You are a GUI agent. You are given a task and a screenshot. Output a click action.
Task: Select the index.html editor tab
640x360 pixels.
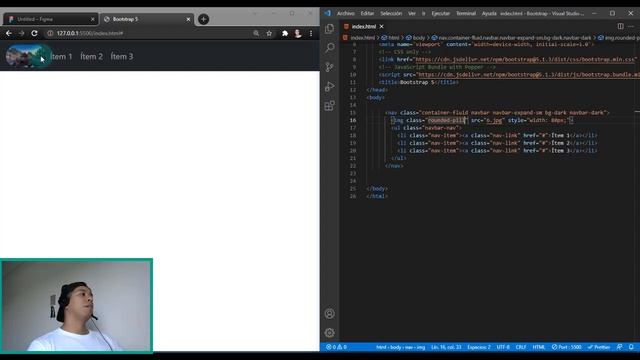[x=364, y=27]
